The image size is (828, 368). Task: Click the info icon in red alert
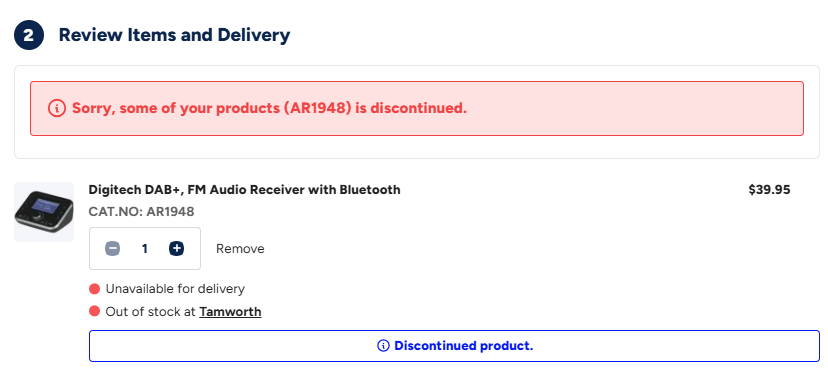(57, 108)
